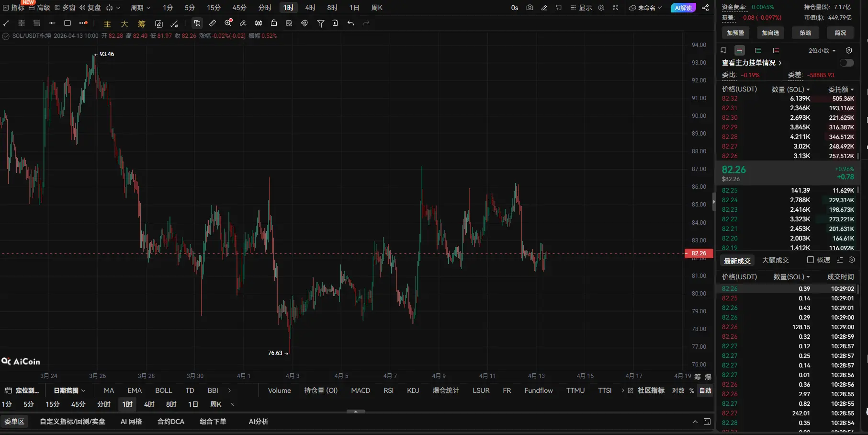Viewport: 868px width, 435px height.
Task: Select the ruler measure tool
Action: tap(213, 23)
